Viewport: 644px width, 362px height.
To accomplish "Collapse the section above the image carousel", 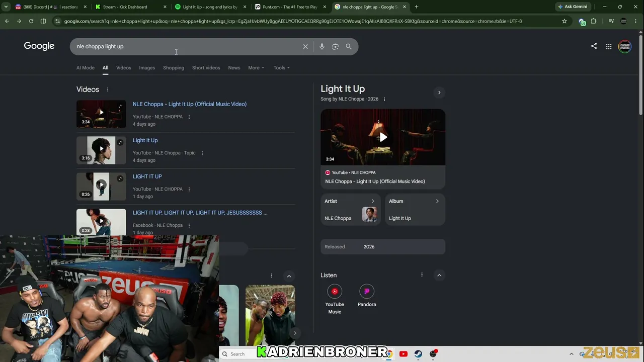I will 289,276.
